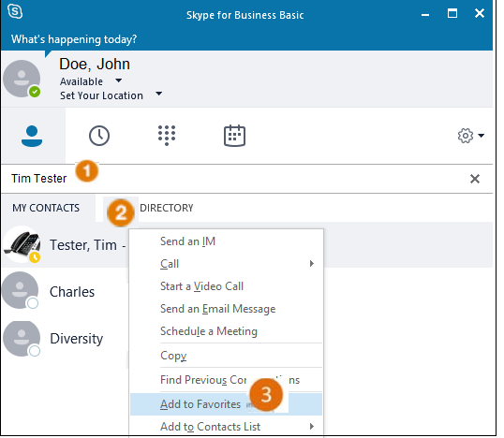This screenshot has width=504, height=438.
Task: Select the Diversity contact name
Action: (77, 339)
